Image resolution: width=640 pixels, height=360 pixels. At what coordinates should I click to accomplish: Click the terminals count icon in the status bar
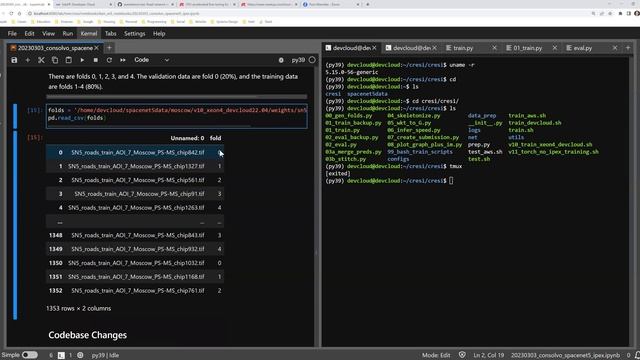pos(61,355)
